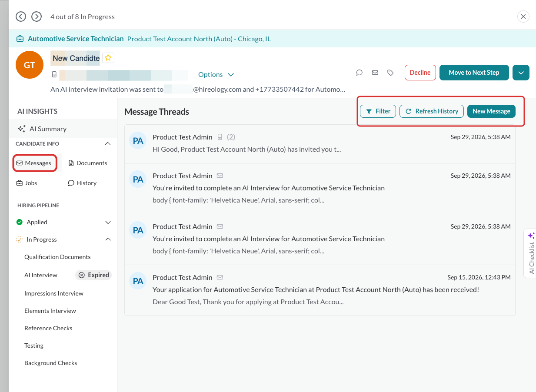Screen dimensions: 536x392
Task: Switch to the Documents tab
Action: (88, 163)
